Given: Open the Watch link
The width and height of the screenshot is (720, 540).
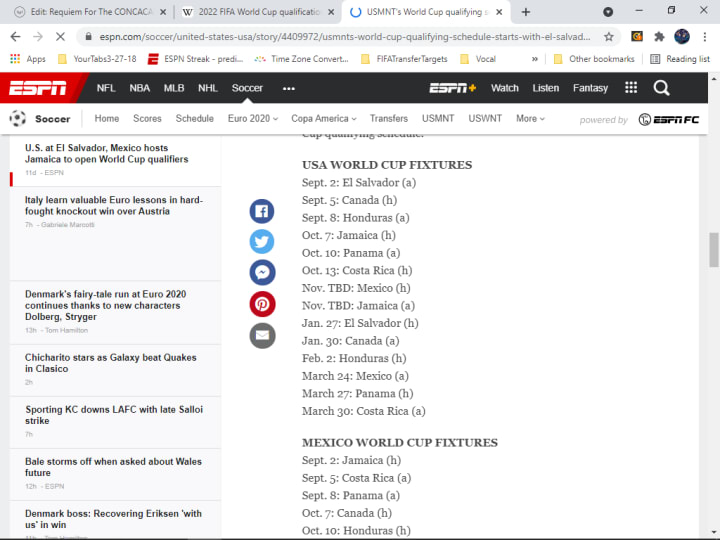Looking at the screenshot, I should tap(505, 88).
